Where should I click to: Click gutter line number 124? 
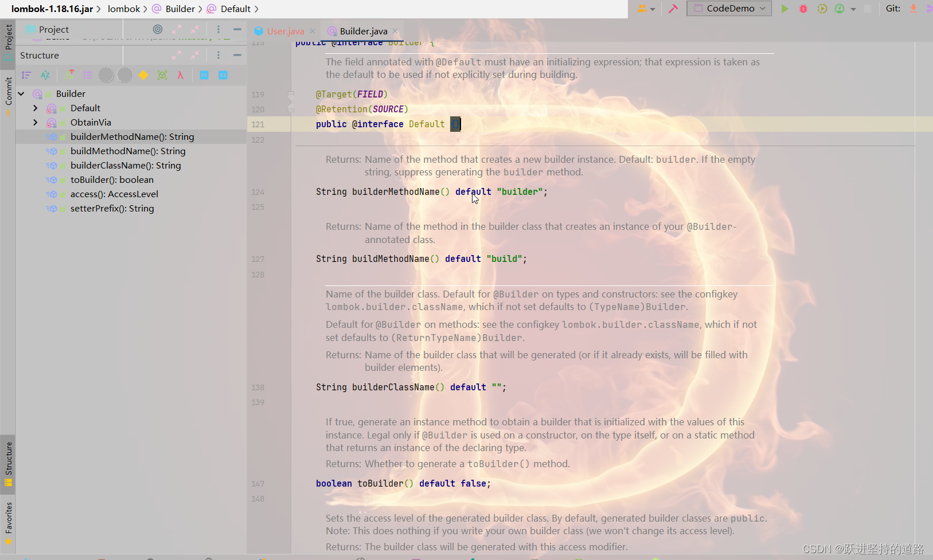pos(258,192)
